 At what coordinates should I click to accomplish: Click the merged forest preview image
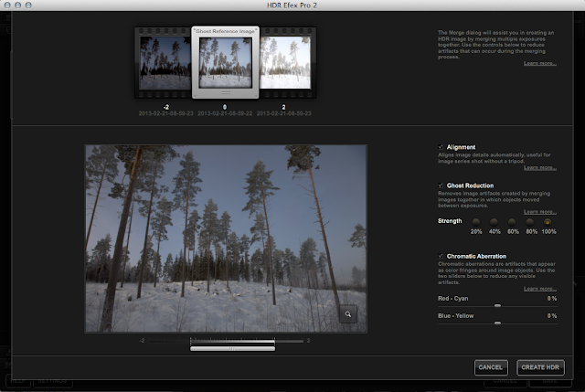(x=226, y=238)
